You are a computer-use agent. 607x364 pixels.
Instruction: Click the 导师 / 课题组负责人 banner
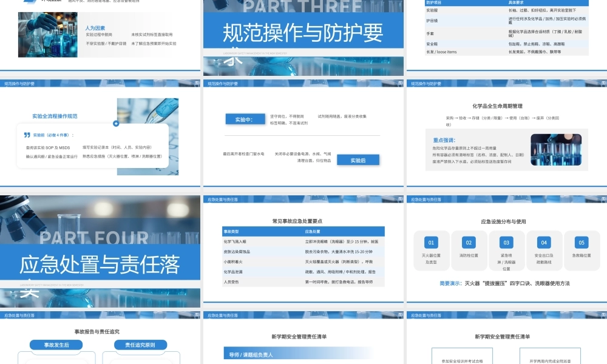[x=298, y=354]
